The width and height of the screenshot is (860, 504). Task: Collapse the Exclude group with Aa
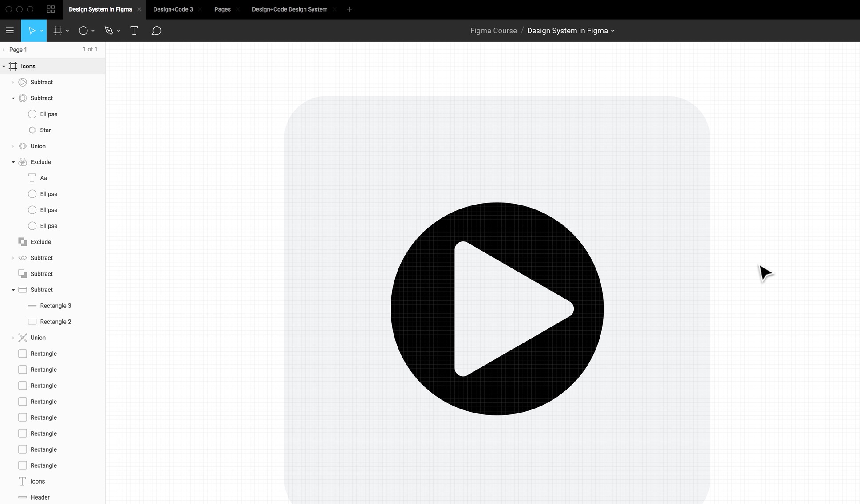13,162
